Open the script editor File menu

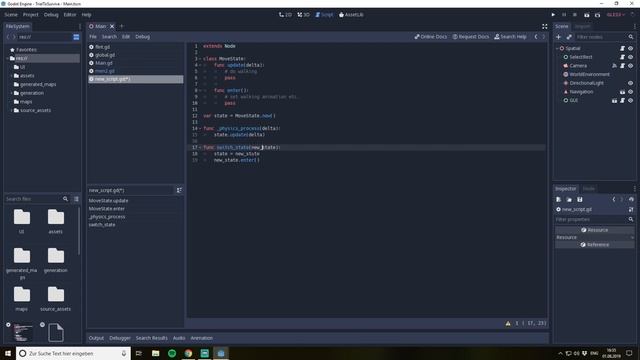(x=93, y=37)
